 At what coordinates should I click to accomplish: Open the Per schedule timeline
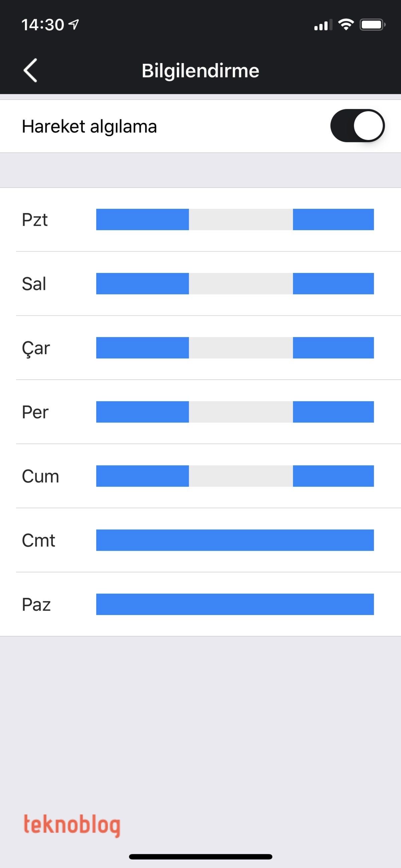coord(235,412)
